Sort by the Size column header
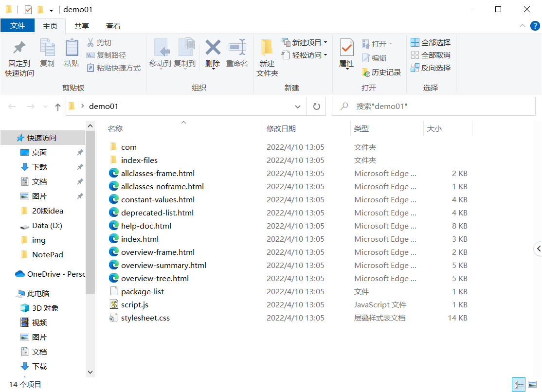 pos(434,129)
